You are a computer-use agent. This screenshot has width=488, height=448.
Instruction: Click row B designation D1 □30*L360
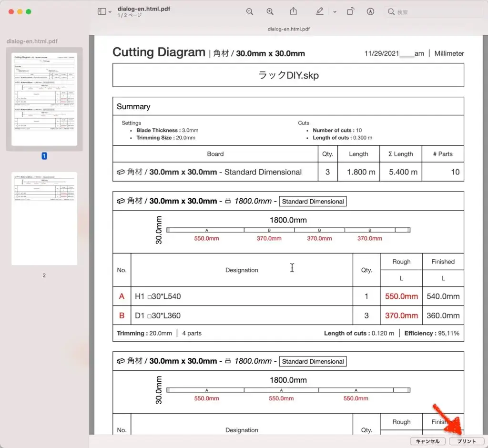click(158, 316)
